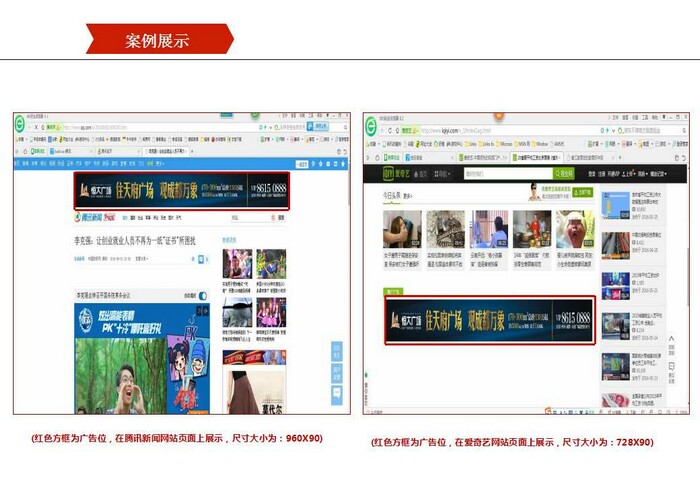Click the 搜索 button on Tencent News
This screenshot has width=700, height=484.
click(x=279, y=218)
